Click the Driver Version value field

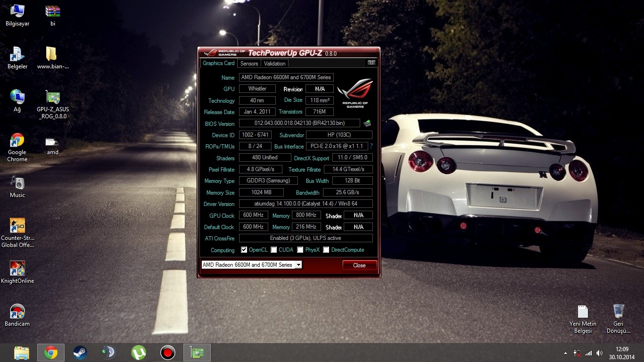pos(305,204)
